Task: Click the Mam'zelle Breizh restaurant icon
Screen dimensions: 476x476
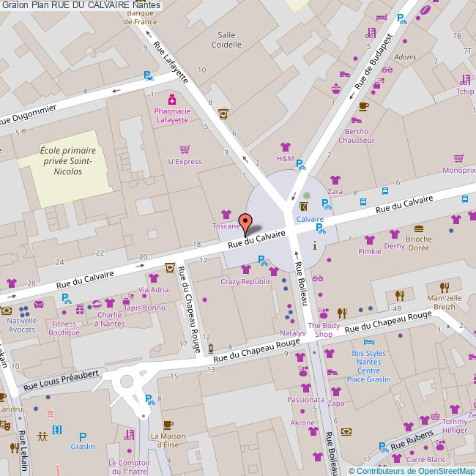Action: click(444, 287)
